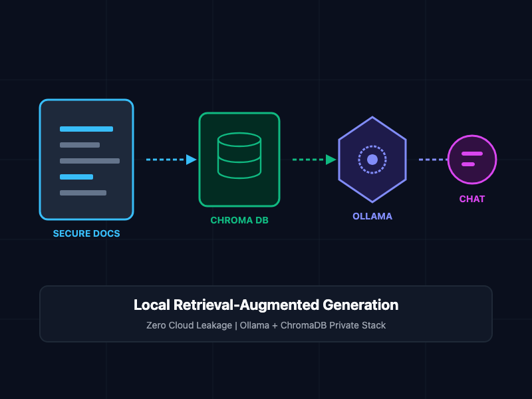Click the Secure Docs document icon
Screen dimensions: 532x399
(86, 160)
